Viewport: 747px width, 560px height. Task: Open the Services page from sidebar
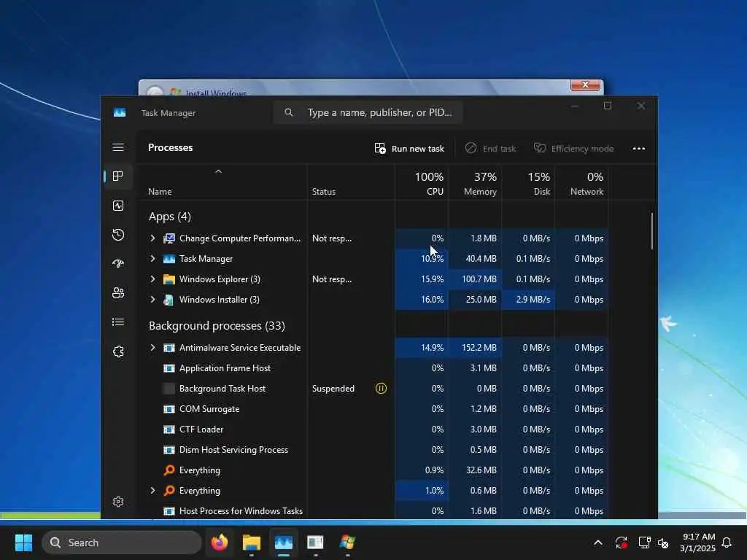pyautogui.click(x=118, y=351)
